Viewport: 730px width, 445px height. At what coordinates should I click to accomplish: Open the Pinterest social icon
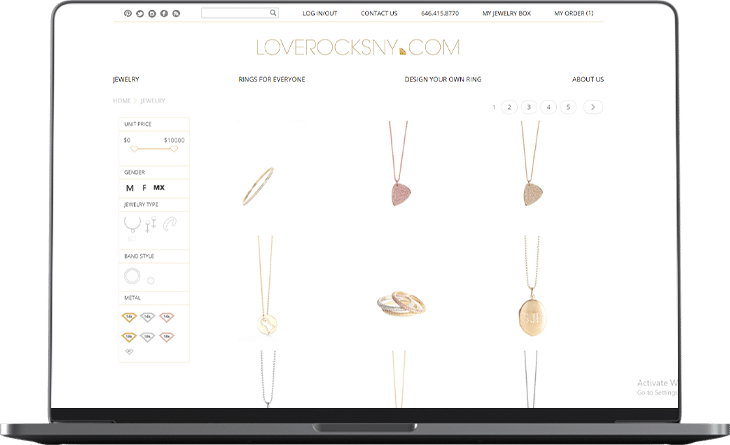coord(128,13)
